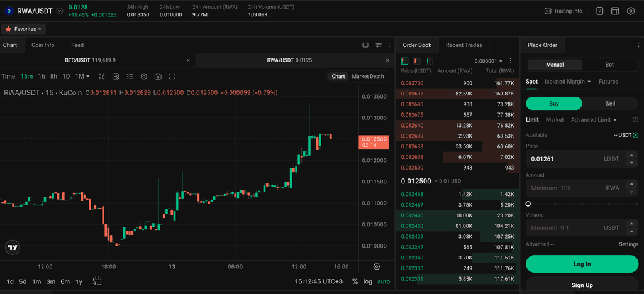Viewport: 644px width, 294px height.
Task: Open the global settings hexagon icon top right
Action: click(631, 11)
